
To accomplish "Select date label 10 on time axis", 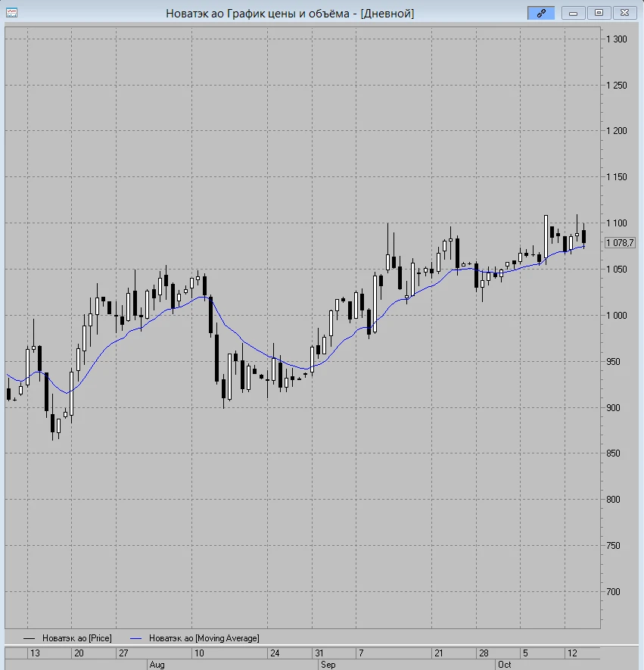I will pos(199,653).
